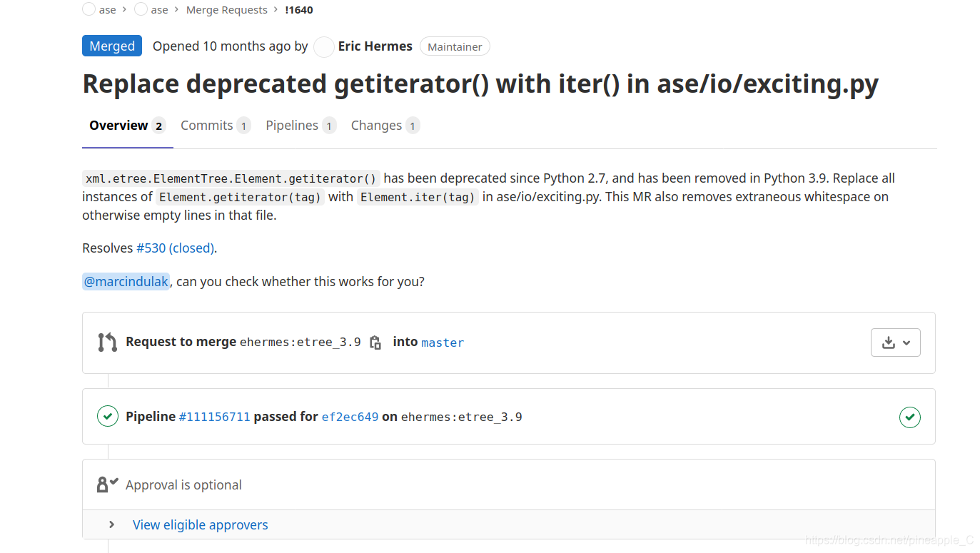This screenshot has width=980, height=553.
Task: Click the approval person icon
Action: (x=107, y=484)
